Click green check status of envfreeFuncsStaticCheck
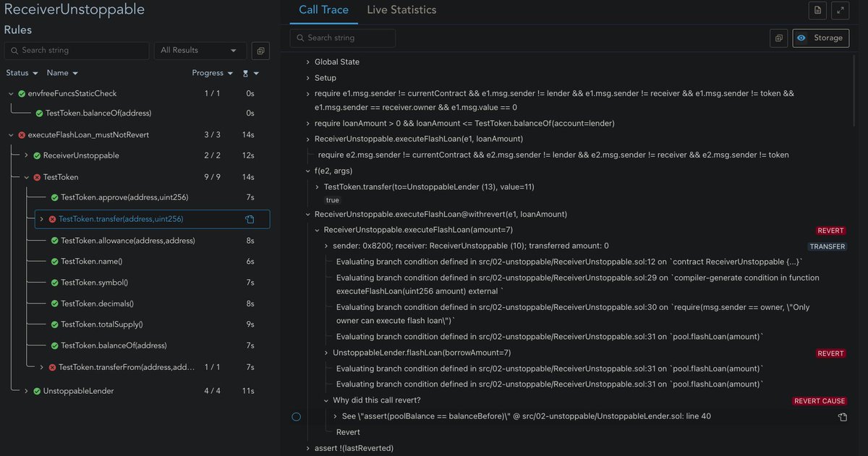Viewport: 868px width, 456px height. (22, 93)
